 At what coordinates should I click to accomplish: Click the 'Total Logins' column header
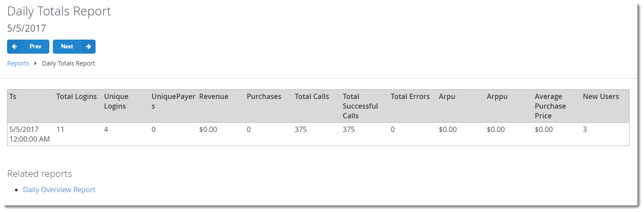click(x=77, y=96)
